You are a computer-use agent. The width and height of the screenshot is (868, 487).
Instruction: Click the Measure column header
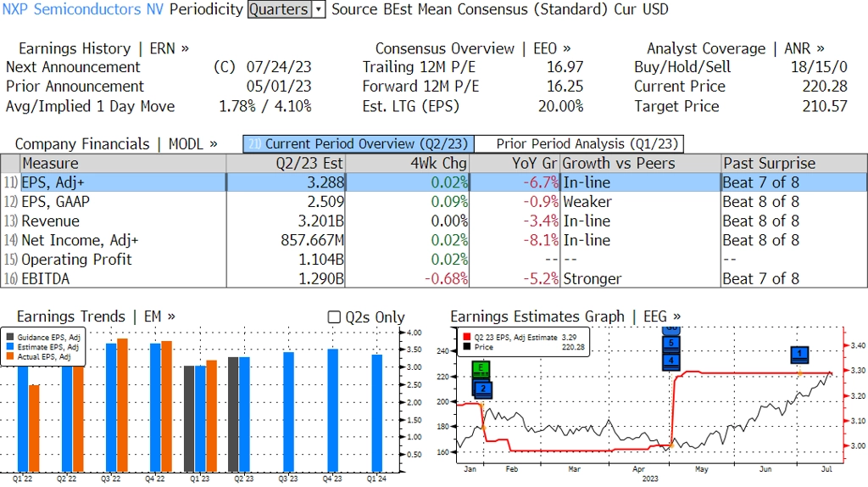point(123,164)
